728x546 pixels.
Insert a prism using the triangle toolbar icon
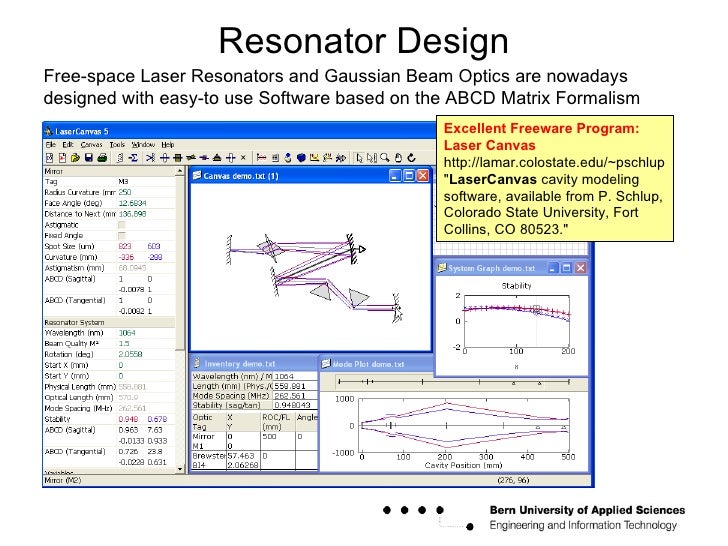(x=217, y=158)
